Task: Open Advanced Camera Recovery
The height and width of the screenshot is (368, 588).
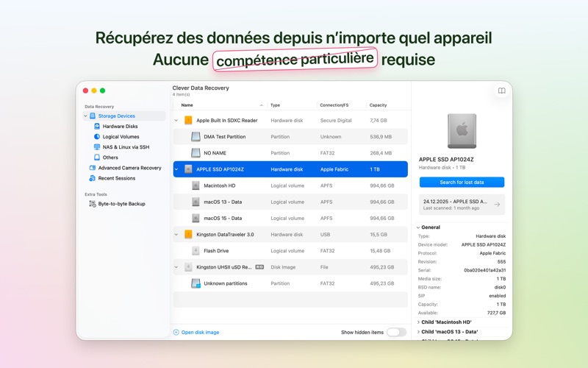Action: [x=129, y=168]
